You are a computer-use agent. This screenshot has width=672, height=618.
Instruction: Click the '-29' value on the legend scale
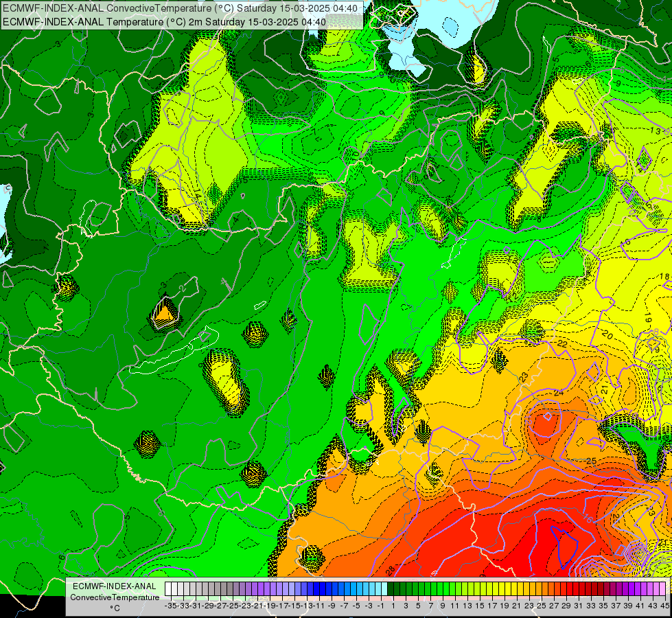pos(208,606)
